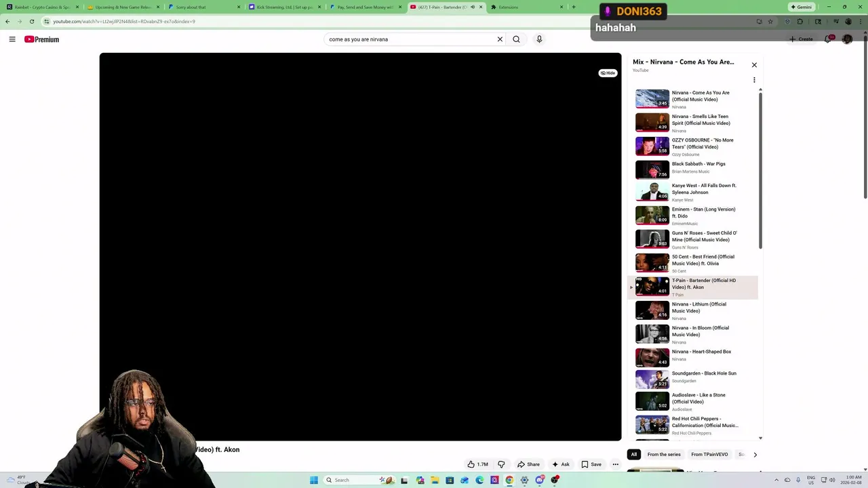Play Smells Like Teen Spirit from playlist
The image size is (868, 488).
(x=693, y=123)
